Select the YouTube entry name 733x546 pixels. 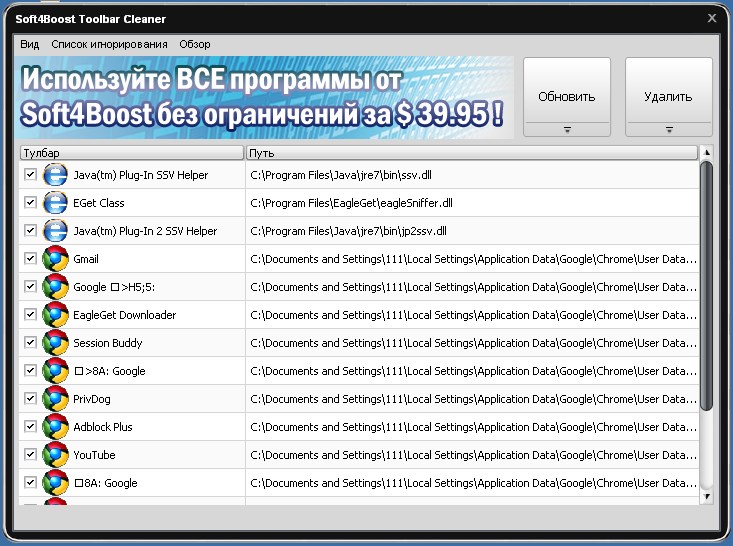pyautogui.click(x=94, y=455)
